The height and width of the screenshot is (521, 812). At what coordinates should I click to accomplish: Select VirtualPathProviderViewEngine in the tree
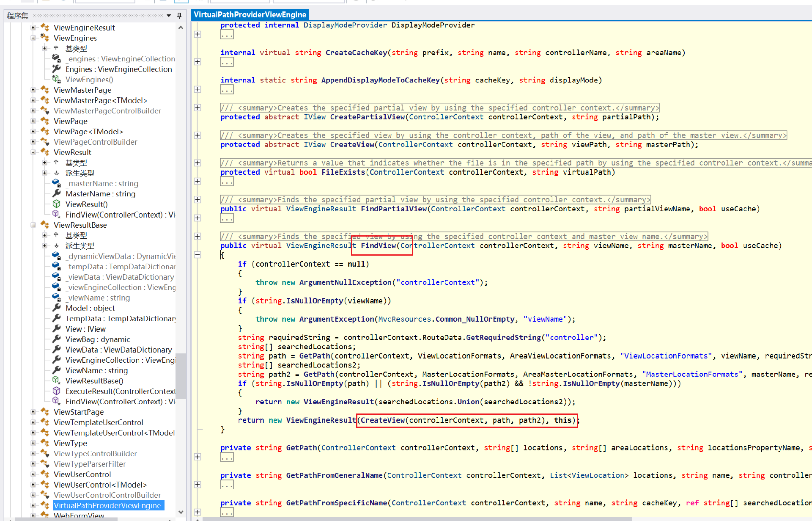(107, 505)
